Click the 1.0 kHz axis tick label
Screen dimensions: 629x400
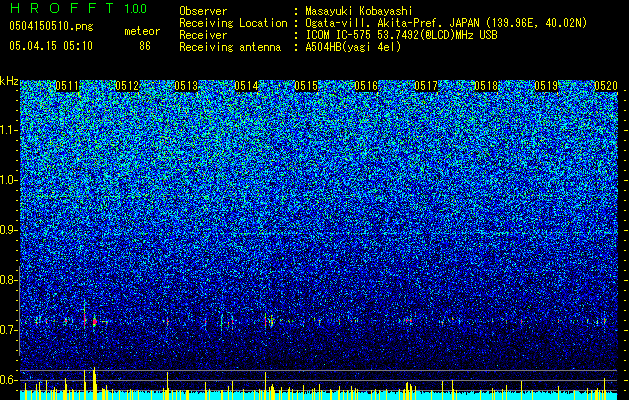pos(8,180)
